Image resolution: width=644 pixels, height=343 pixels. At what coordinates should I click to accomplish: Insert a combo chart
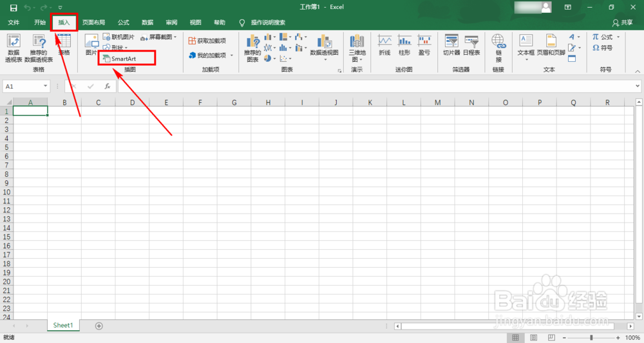point(301,48)
